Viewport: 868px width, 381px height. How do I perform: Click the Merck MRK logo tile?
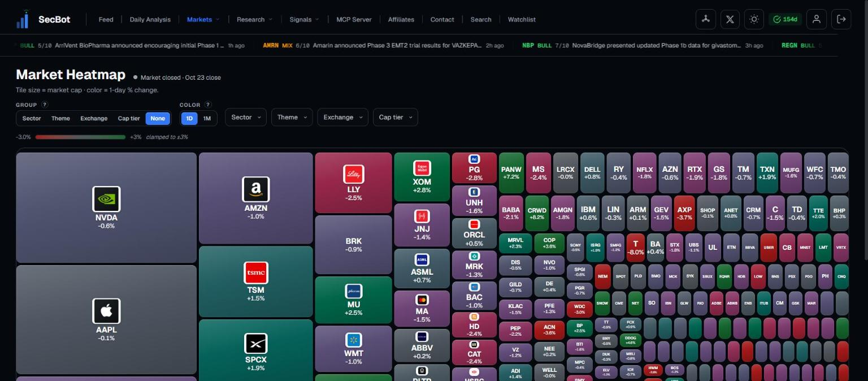tap(474, 256)
